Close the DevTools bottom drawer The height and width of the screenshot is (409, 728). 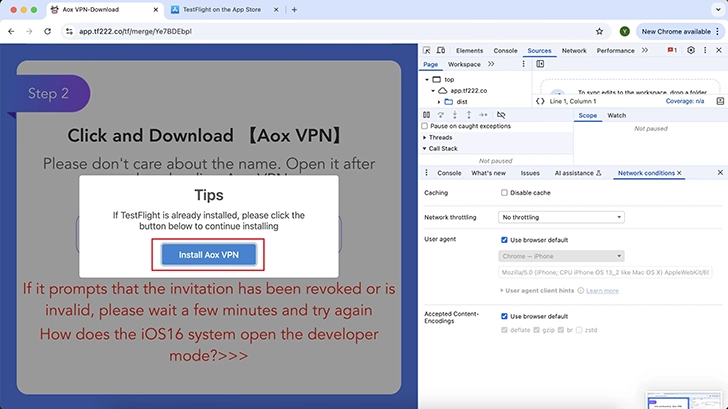coord(720,173)
